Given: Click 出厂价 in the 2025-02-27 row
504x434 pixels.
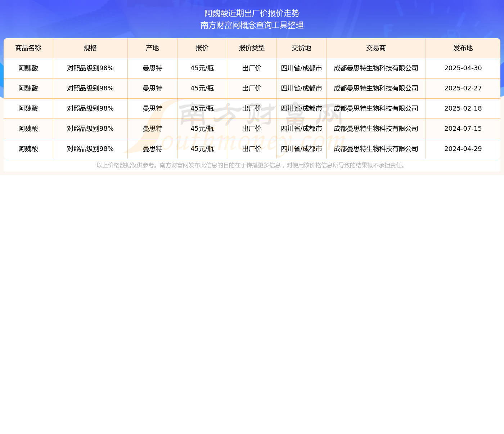Looking at the screenshot, I should click(x=252, y=88).
